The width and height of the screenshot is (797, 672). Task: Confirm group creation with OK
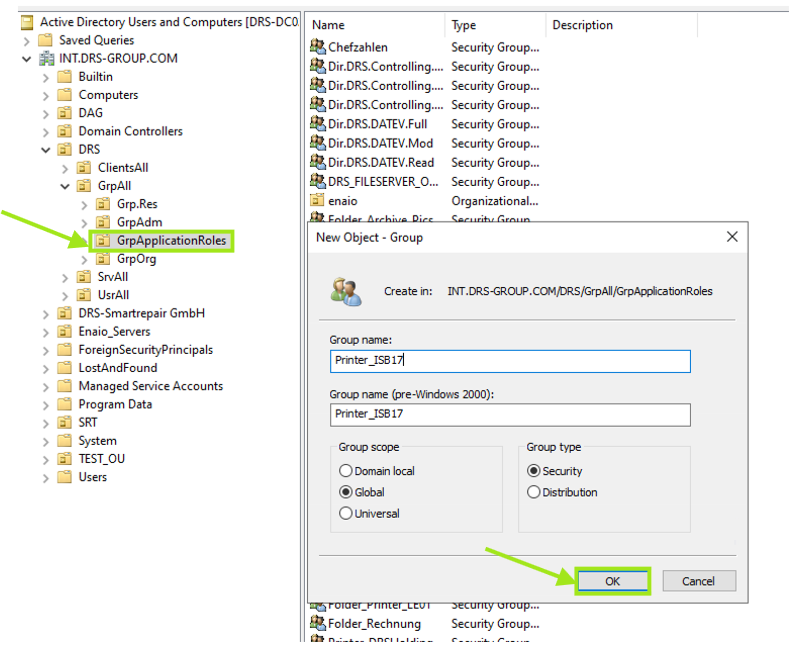[x=612, y=581]
